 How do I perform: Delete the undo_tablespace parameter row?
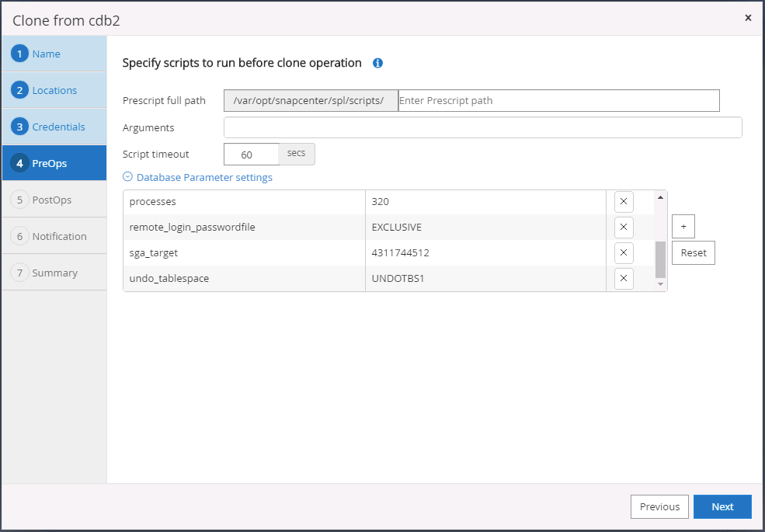[624, 279]
